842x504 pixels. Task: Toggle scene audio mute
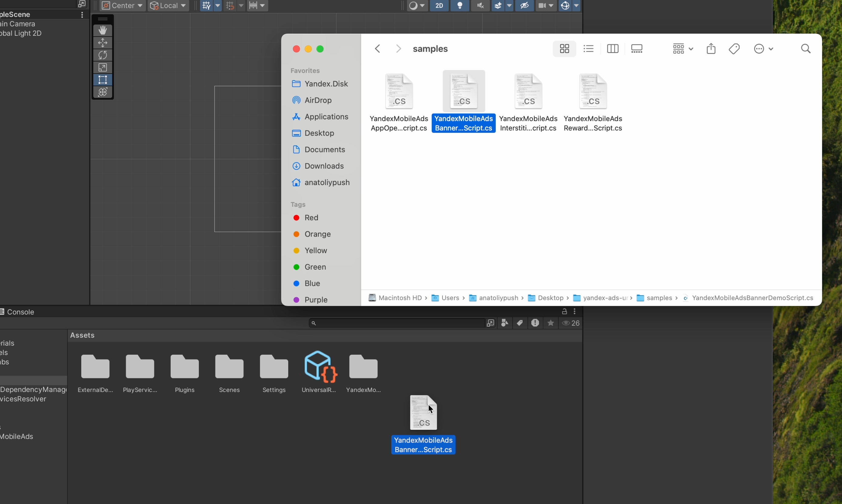coord(480,5)
